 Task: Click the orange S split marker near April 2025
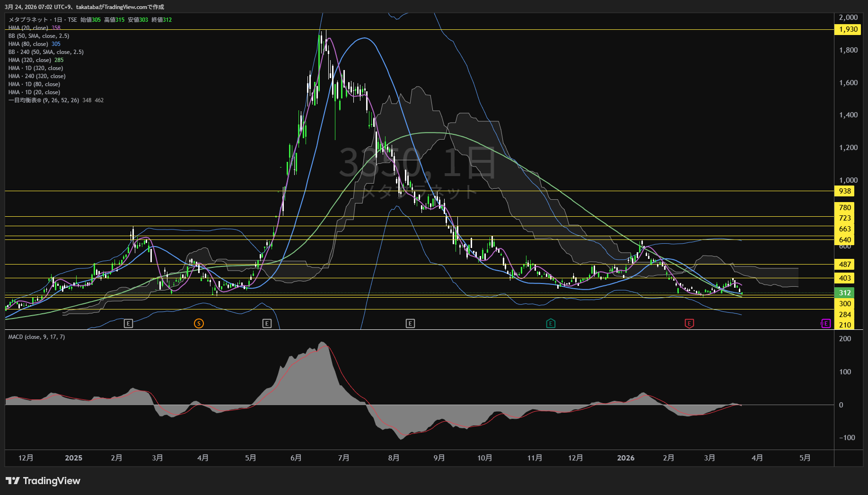coord(199,324)
